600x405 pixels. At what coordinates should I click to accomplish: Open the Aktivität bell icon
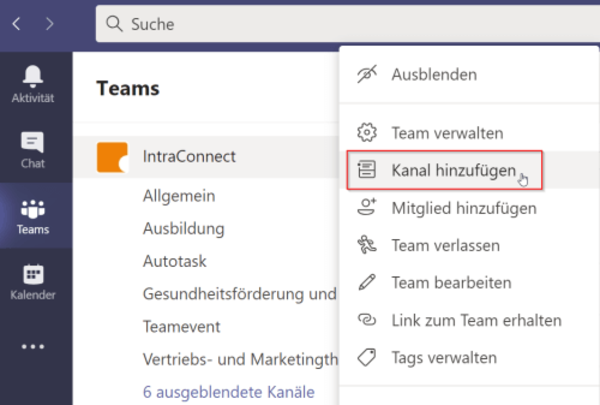point(33,76)
